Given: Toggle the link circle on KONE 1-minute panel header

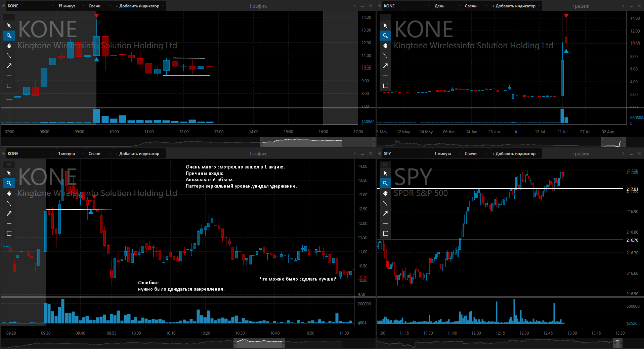Looking at the screenshot, I should coord(3,153).
